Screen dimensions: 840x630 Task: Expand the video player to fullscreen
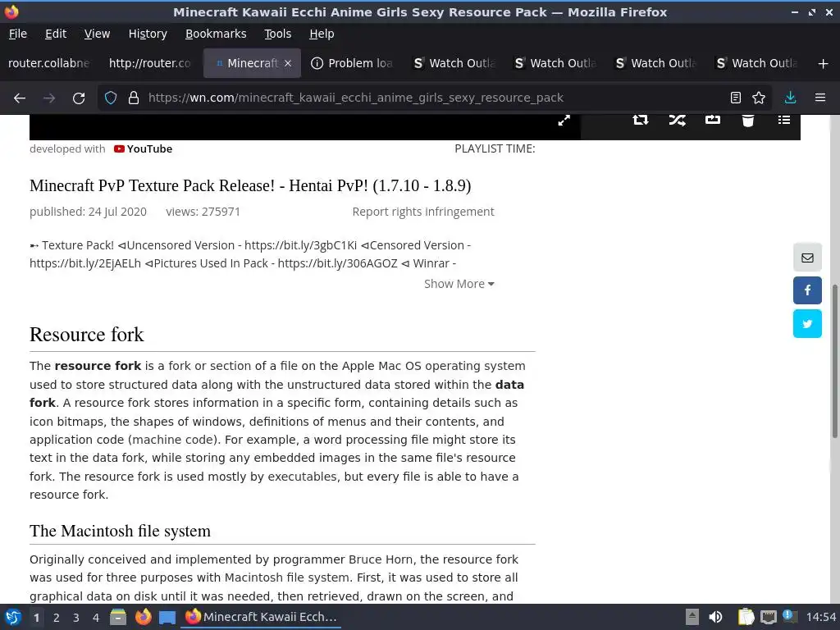point(564,120)
